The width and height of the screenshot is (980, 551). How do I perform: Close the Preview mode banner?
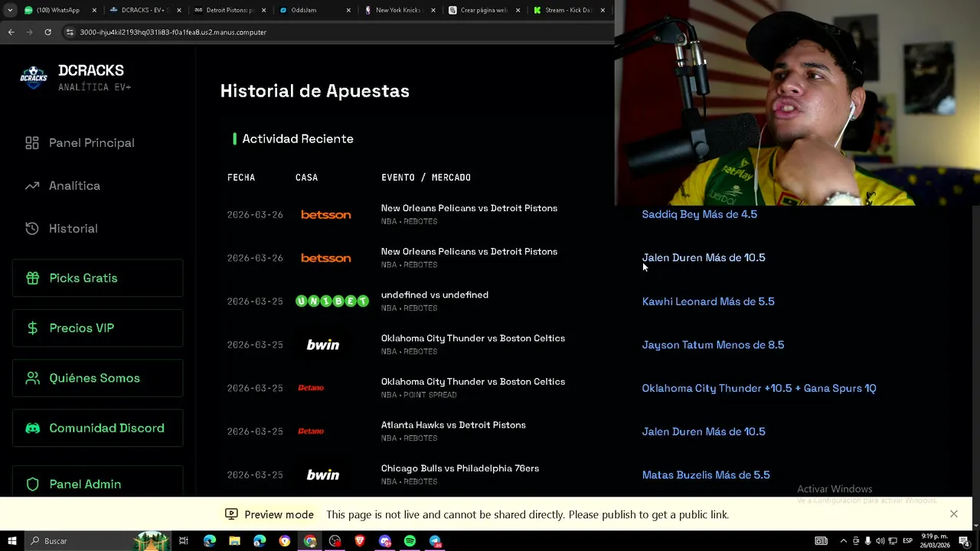tap(953, 514)
